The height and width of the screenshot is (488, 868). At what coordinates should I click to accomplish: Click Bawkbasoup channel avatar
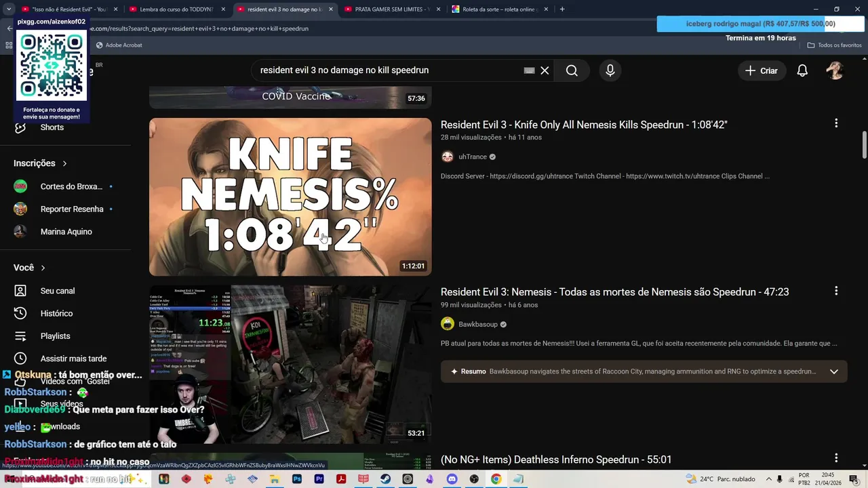(448, 324)
